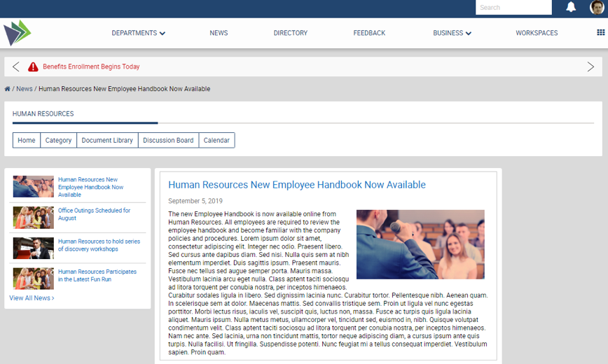Open the Calendar tab
Screen dimensions: 608x364
(x=216, y=141)
